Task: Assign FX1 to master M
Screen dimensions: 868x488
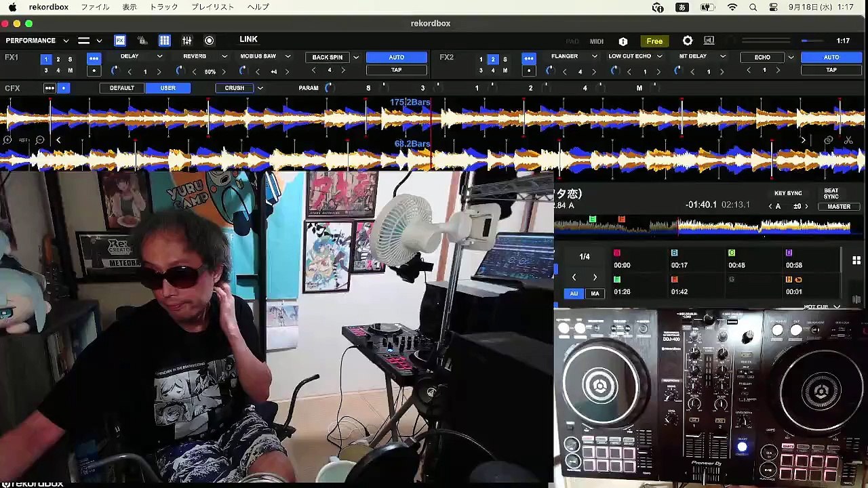Action: point(70,70)
